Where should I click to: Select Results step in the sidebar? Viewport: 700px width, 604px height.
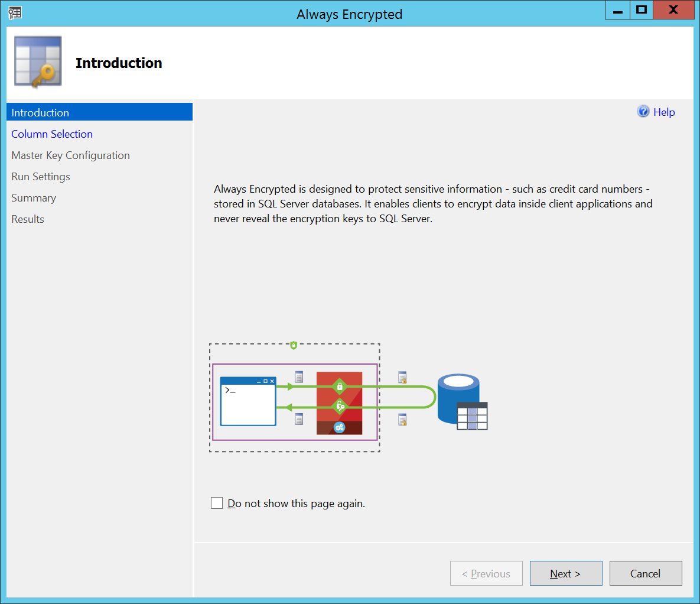click(28, 219)
